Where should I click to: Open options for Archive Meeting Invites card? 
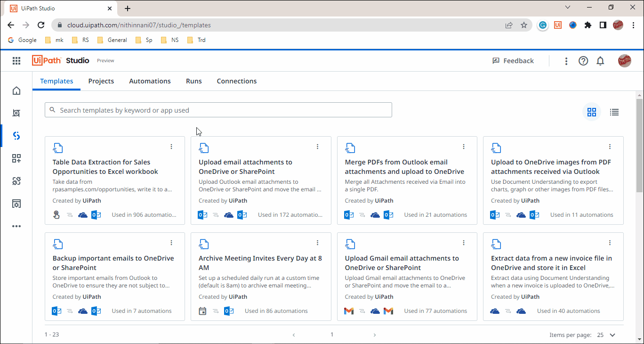coord(318,243)
